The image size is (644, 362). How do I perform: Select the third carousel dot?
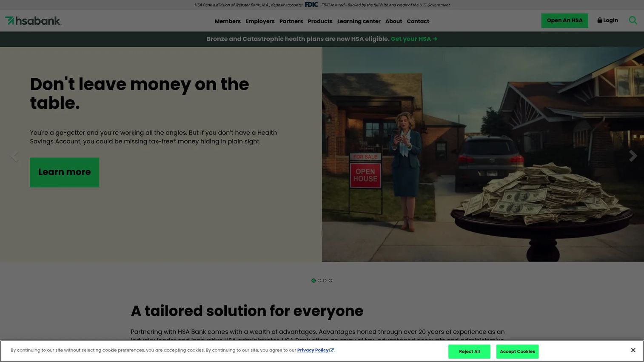coord(325,281)
